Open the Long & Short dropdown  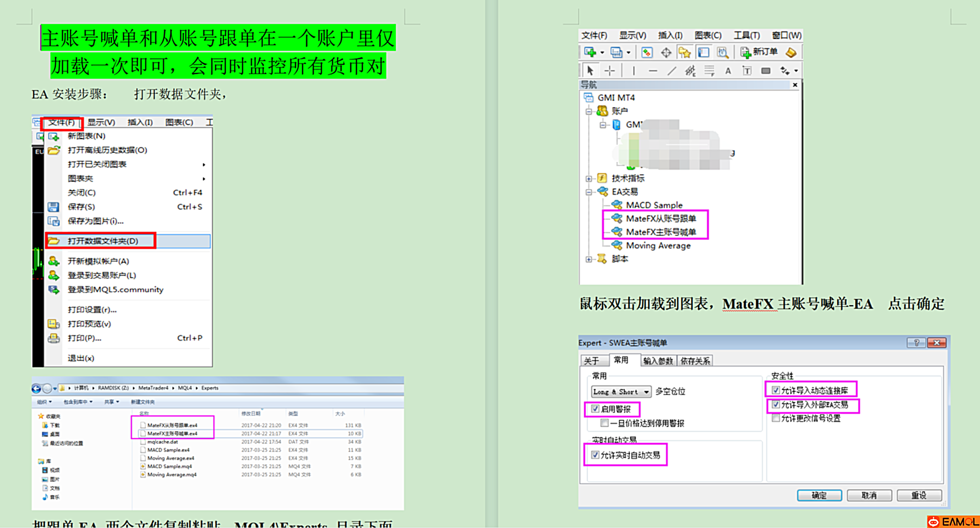pos(621,392)
